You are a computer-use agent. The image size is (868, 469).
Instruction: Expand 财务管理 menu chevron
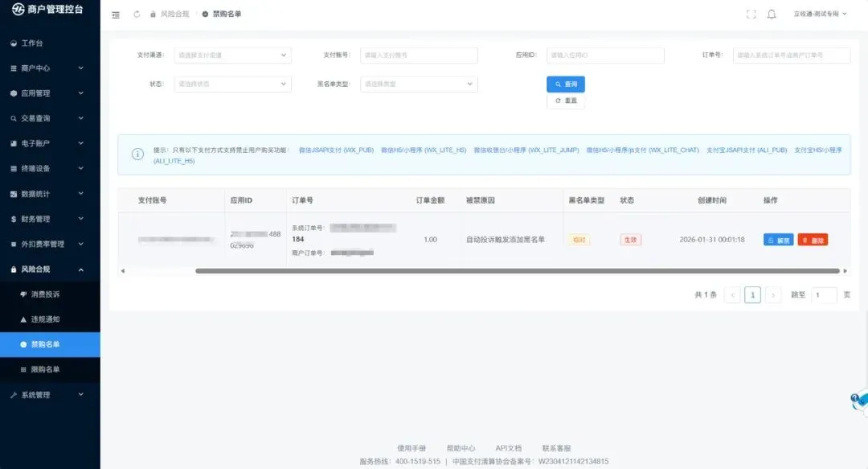[81, 219]
